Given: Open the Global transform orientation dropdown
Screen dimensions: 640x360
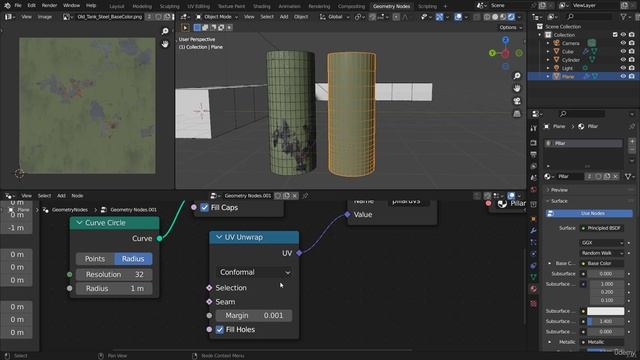Looking at the screenshot, I should click(x=334, y=17).
